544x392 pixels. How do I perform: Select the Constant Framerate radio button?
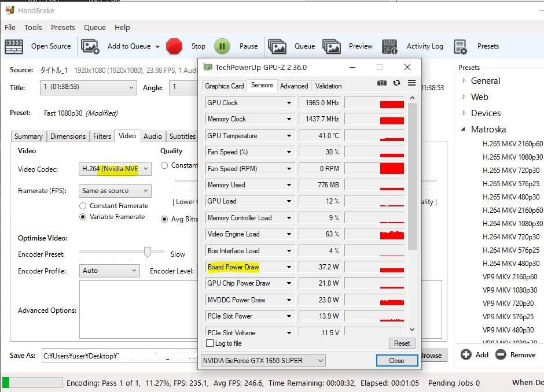(x=83, y=206)
